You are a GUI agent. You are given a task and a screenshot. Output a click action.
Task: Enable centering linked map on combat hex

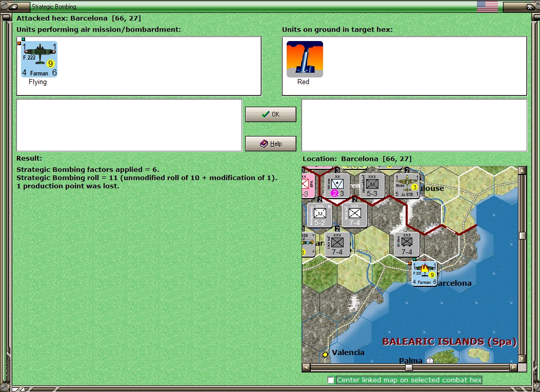pos(331,380)
